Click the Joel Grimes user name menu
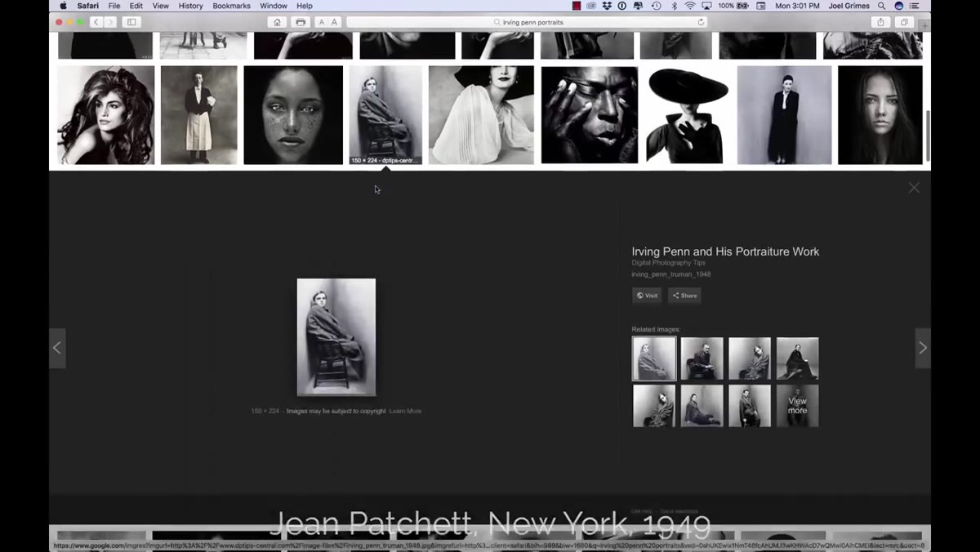Image resolution: width=980 pixels, height=552 pixels. [x=849, y=6]
